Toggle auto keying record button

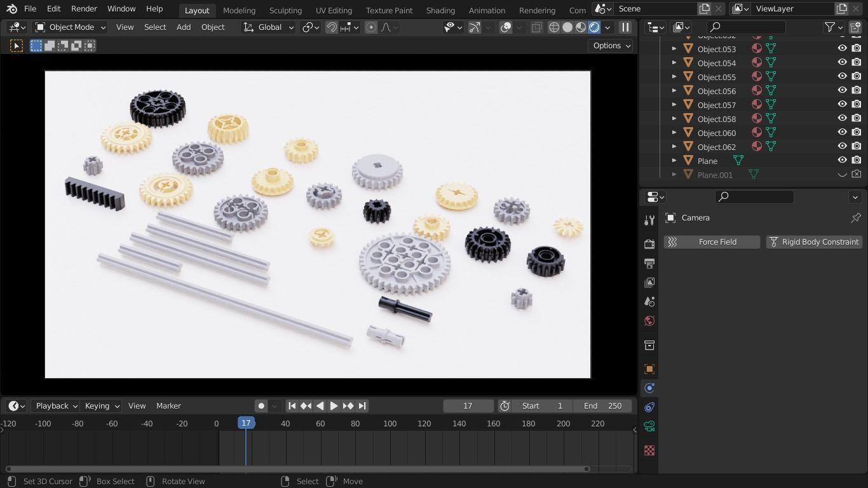click(261, 406)
